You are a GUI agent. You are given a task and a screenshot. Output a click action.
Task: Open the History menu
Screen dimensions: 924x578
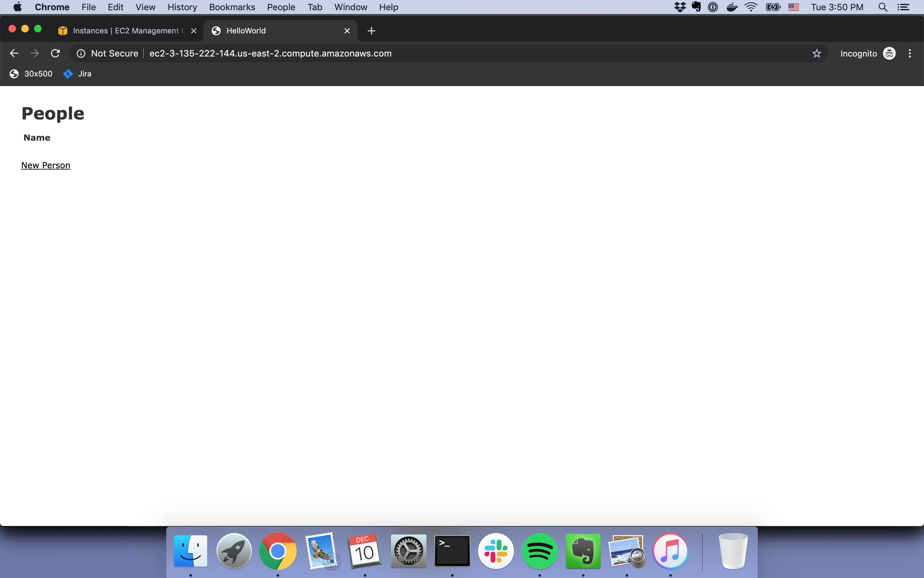182,7
